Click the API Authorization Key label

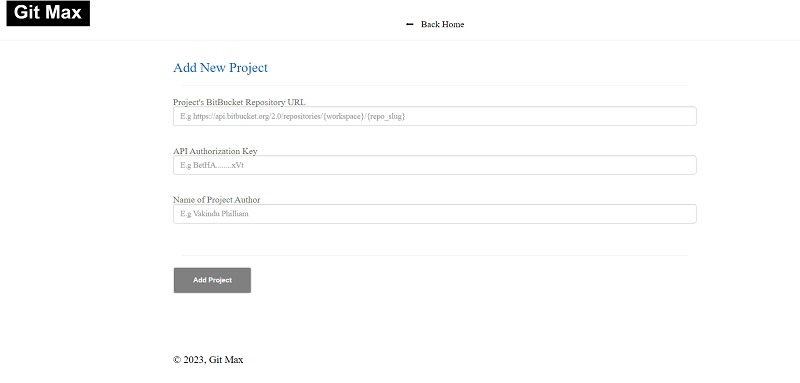[215, 151]
